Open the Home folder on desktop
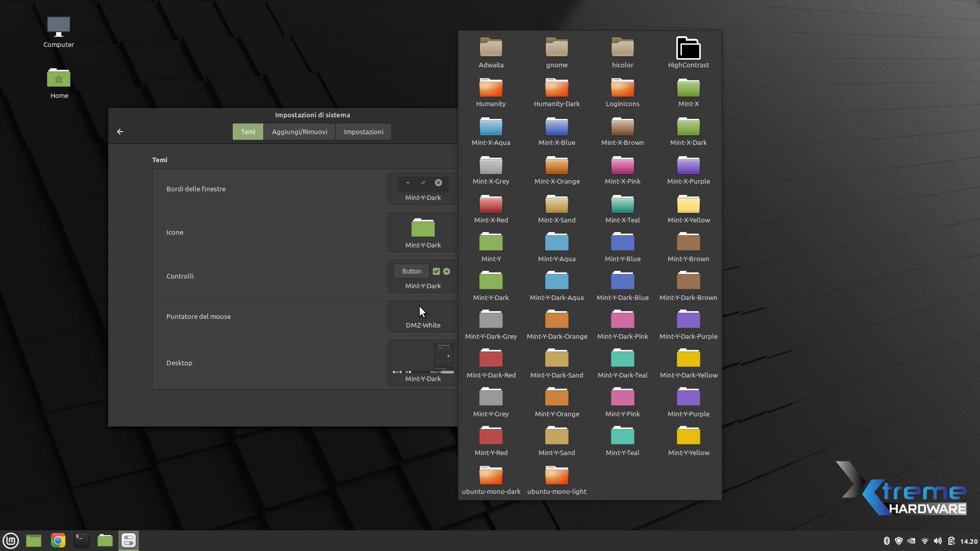 59,83
